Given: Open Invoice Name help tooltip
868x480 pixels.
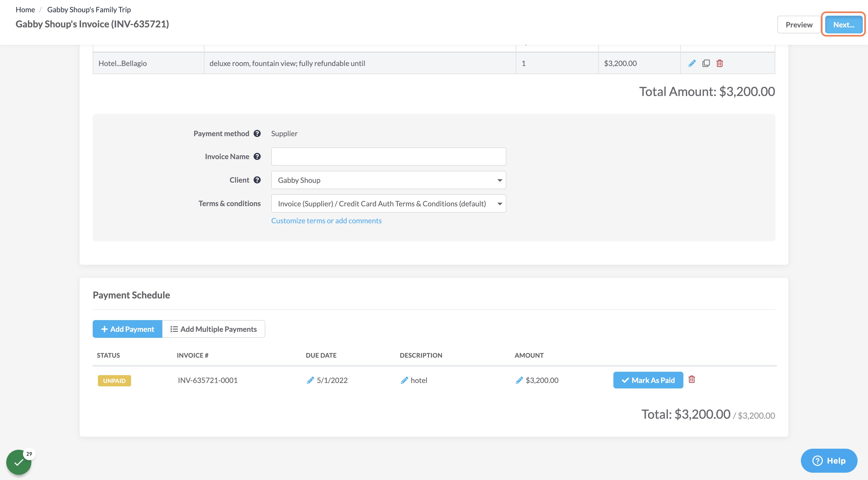Looking at the screenshot, I should click(257, 157).
